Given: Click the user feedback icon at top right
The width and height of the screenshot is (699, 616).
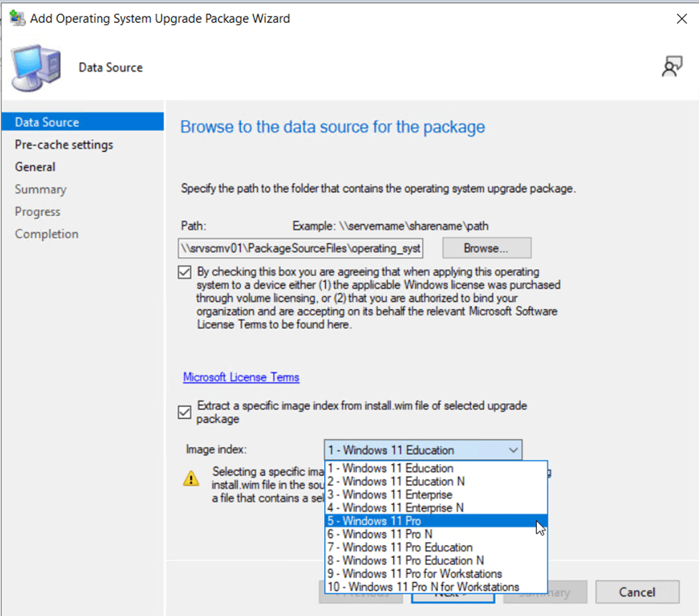Looking at the screenshot, I should pos(671,67).
